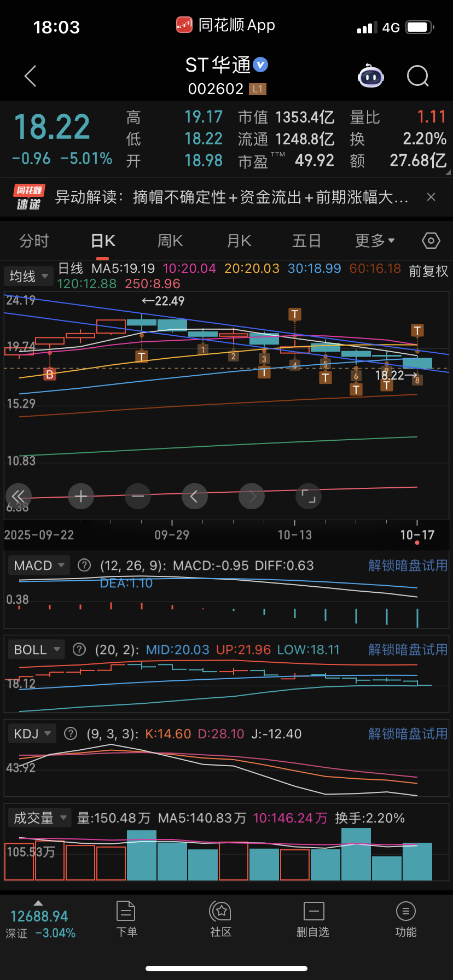This screenshot has height=980, width=453.
Task: Open the 社区 community icon
Action: tap(221, 919)
